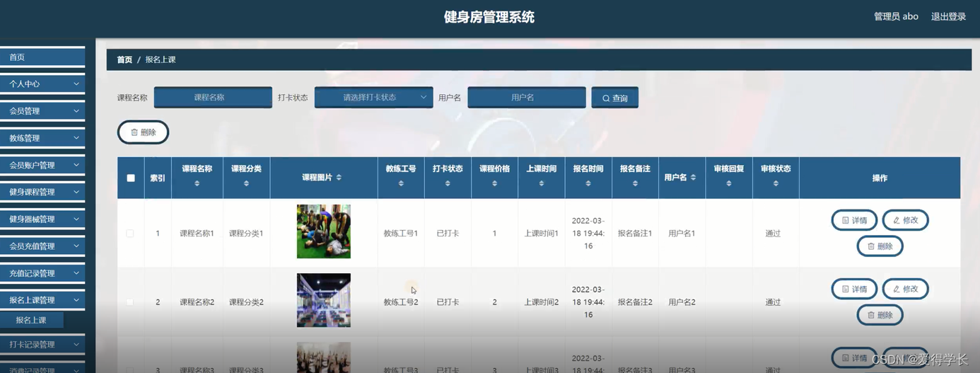Collapse 报名上课管理 sidebar menu
Viewport: 980px width, 373px height.
tap(42, 300)
